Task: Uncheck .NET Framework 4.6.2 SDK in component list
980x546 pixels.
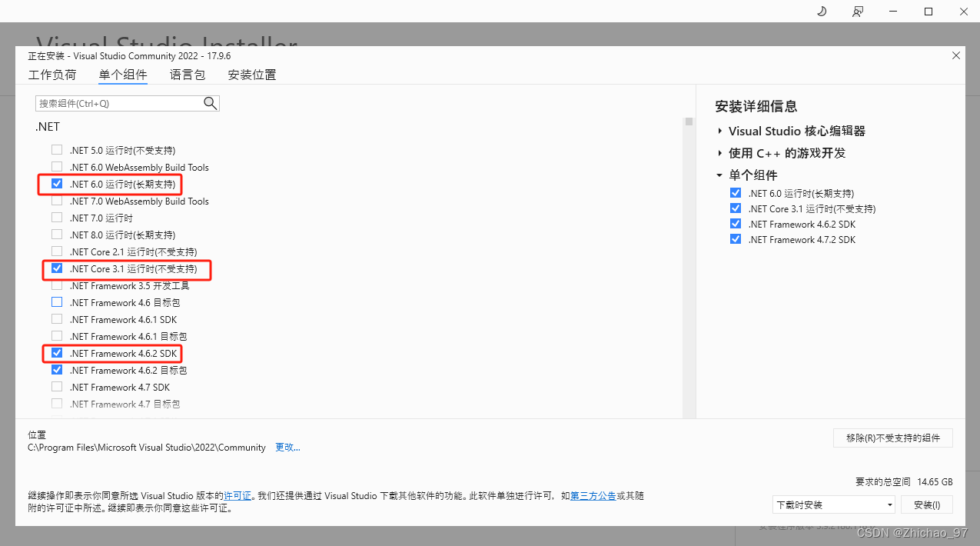Action: tap(57, 353)
